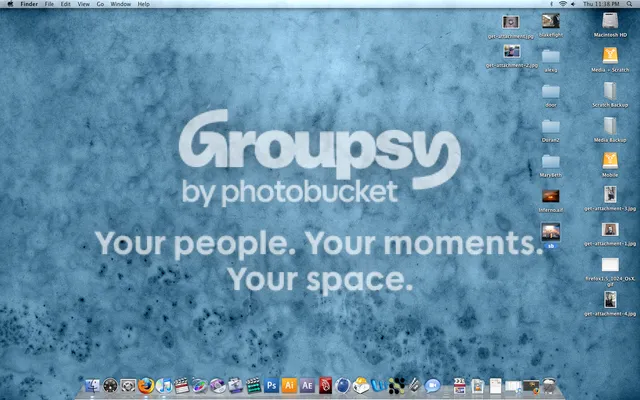Open the hard-hat toaster app in Dock
Screen dimensions: 640x400
pyautogui.click(x=361, y=385)
